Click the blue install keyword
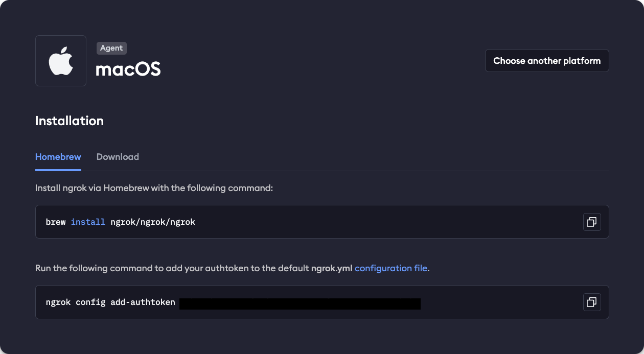Image resolution: width=644 pixels, height=354 pixels. (88, 222)
